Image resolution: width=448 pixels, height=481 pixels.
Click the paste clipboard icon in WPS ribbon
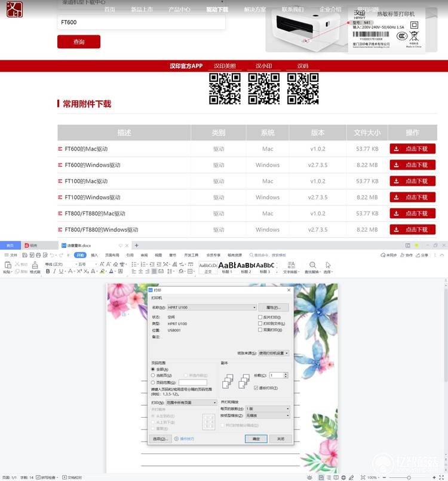pyautogui.click(x=8, y=265)
